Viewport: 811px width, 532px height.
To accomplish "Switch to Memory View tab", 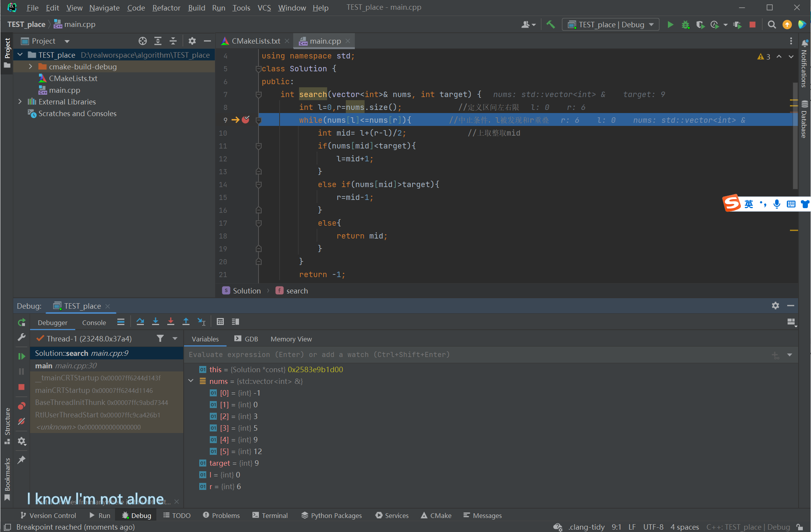I will [291, 339].
